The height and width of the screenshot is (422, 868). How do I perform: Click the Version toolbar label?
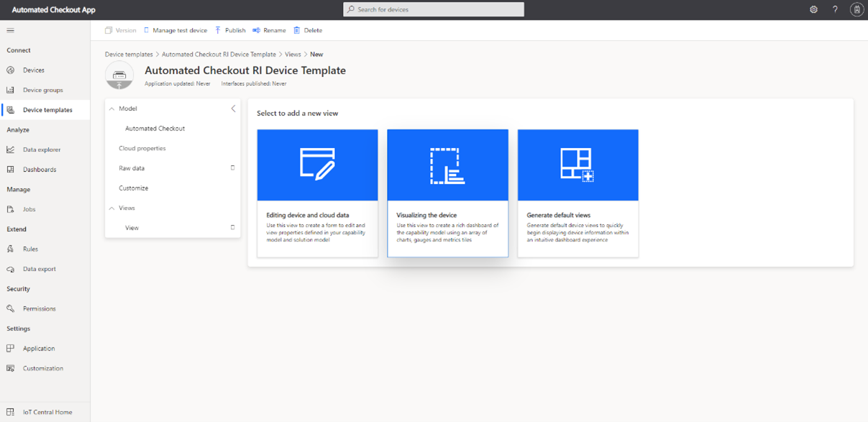pyautogui.click(x=126, y=30)
